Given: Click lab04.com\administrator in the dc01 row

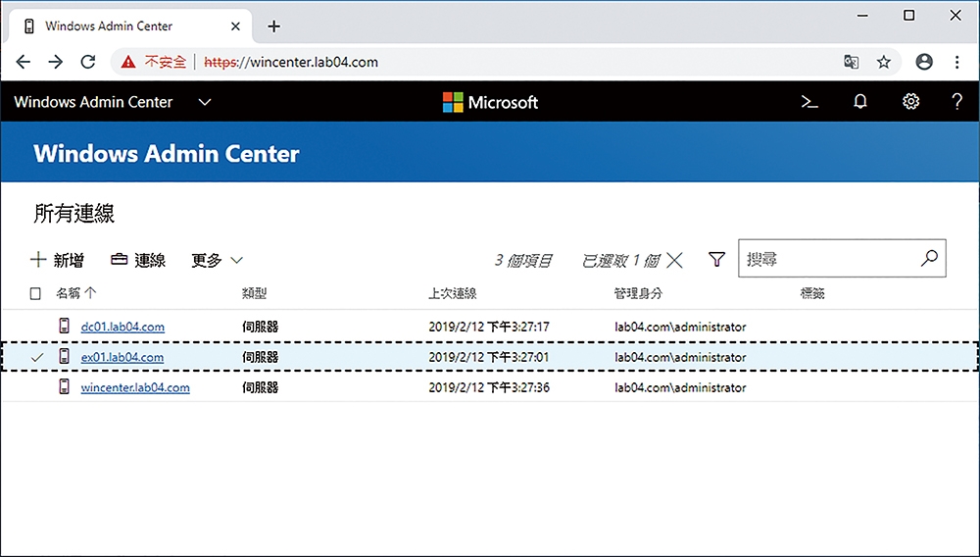Looking at the screenshot, I should [680, 327].
